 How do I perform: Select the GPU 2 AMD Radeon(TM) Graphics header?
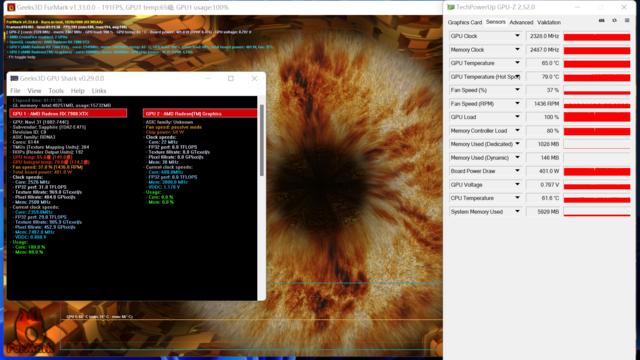pos(200,113)
